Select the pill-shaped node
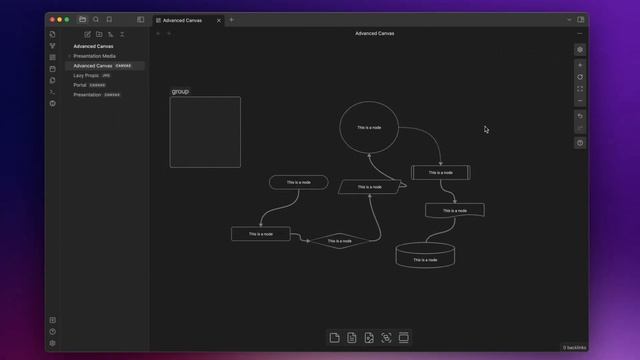 (x=299, y=182)
